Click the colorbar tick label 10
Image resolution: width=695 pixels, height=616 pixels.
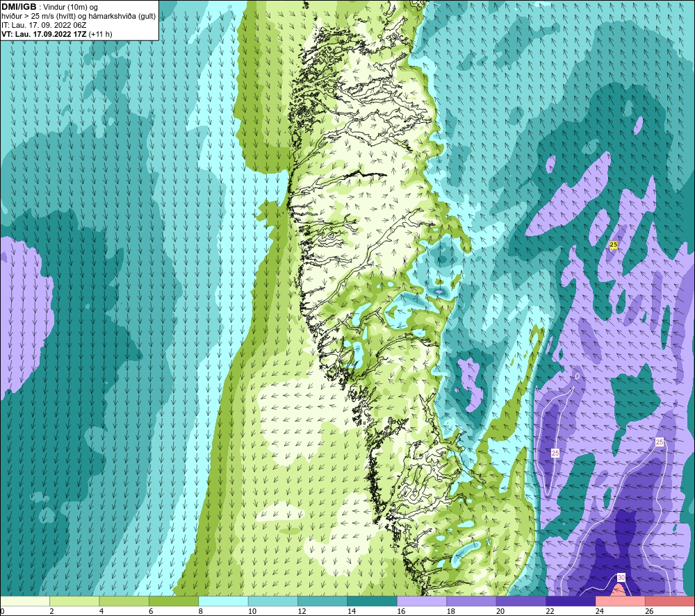pos(252,611)
